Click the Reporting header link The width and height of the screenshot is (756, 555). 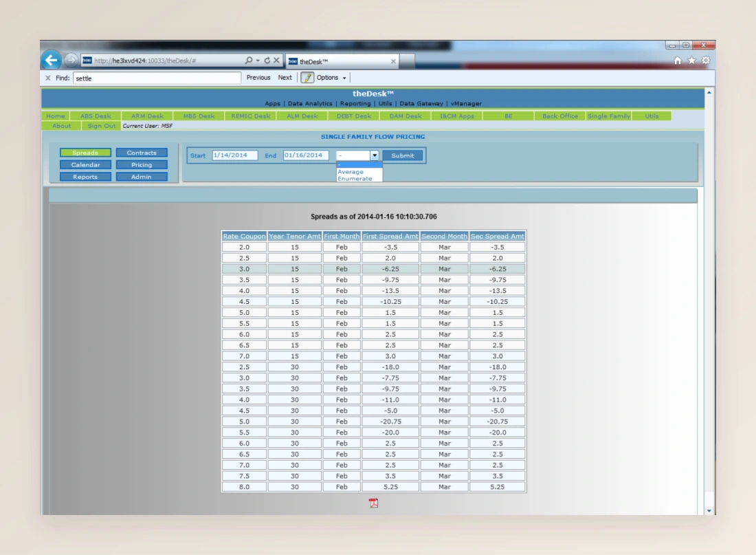click(x=355, y=103)
